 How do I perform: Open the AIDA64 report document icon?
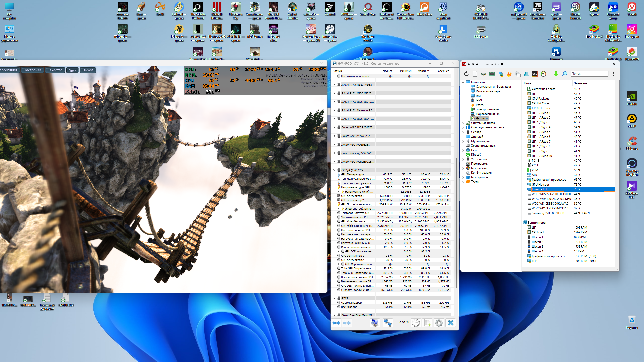pyautogui.click(x=475, y=74)
